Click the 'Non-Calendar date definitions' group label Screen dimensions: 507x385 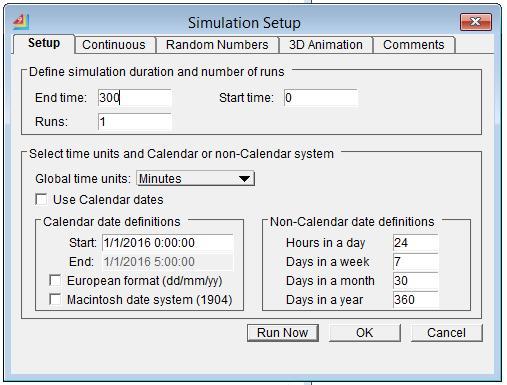(352, 222)
